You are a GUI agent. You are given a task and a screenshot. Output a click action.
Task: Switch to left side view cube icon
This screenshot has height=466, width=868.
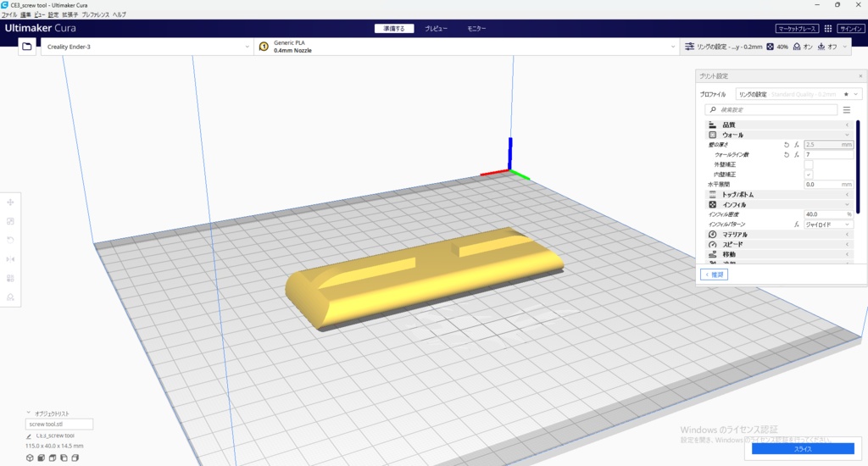pos(64,458)
